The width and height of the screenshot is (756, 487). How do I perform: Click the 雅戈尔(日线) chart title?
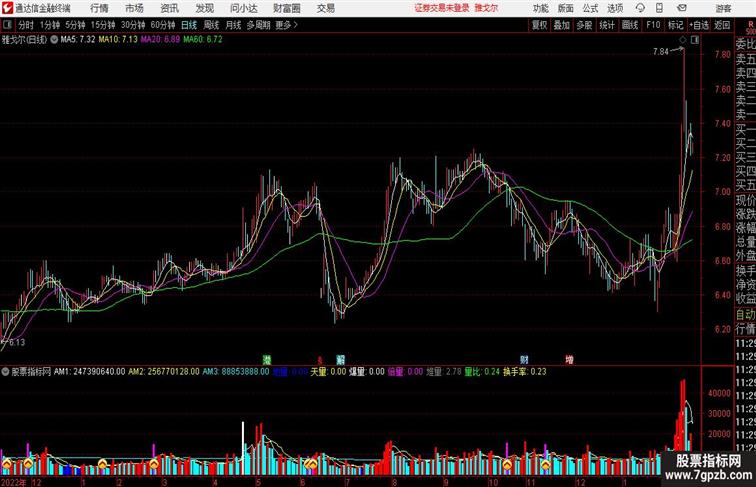tap(24, 40)
